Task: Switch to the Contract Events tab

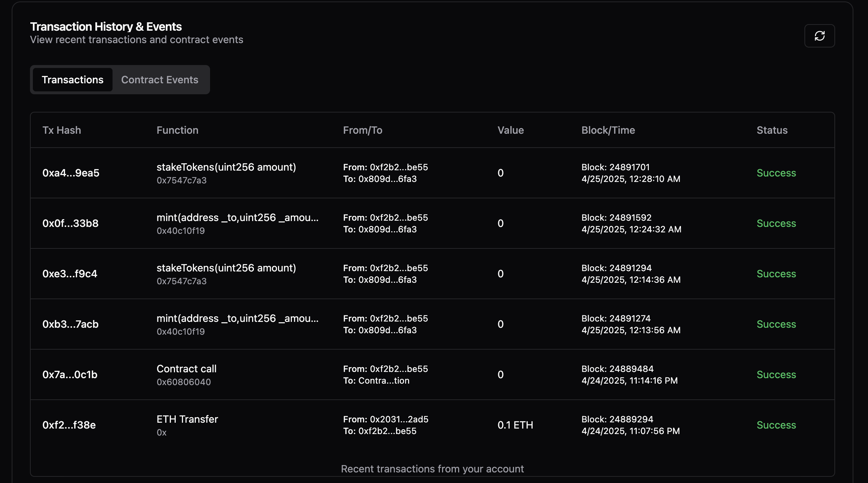Action: pos(160,80)
